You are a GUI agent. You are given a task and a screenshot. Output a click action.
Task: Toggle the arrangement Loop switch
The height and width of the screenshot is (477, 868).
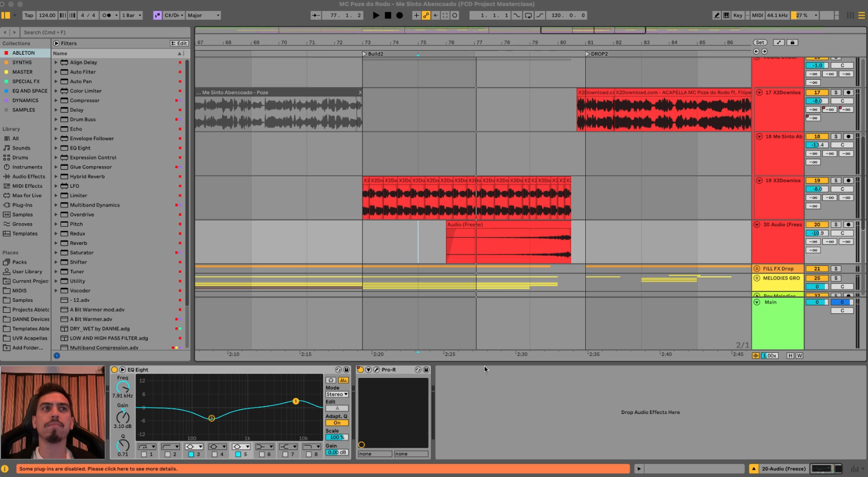(x=529, y=15)
